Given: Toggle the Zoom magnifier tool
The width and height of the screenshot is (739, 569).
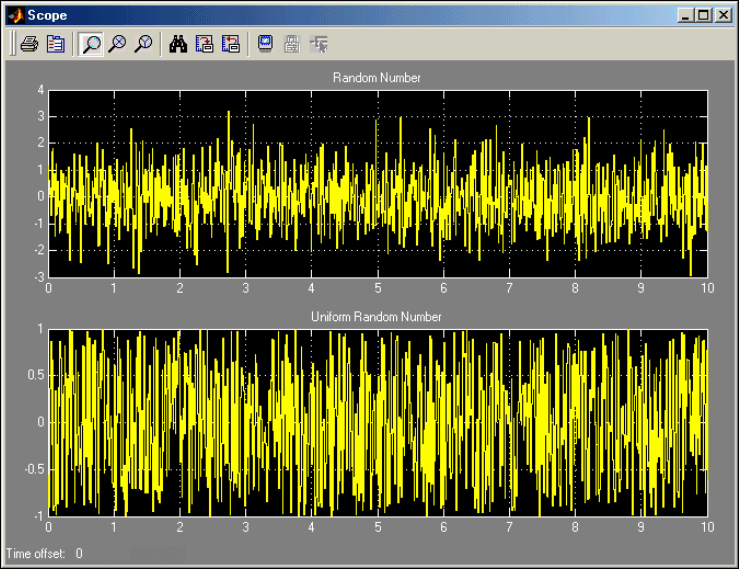Looking at the screenshot, I should pyautogui.click(x=91, y=44).
